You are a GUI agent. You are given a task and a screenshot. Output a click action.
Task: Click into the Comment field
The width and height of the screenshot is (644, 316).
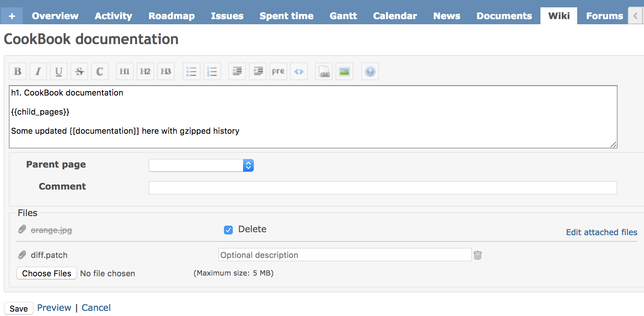(x=383, y=188)
